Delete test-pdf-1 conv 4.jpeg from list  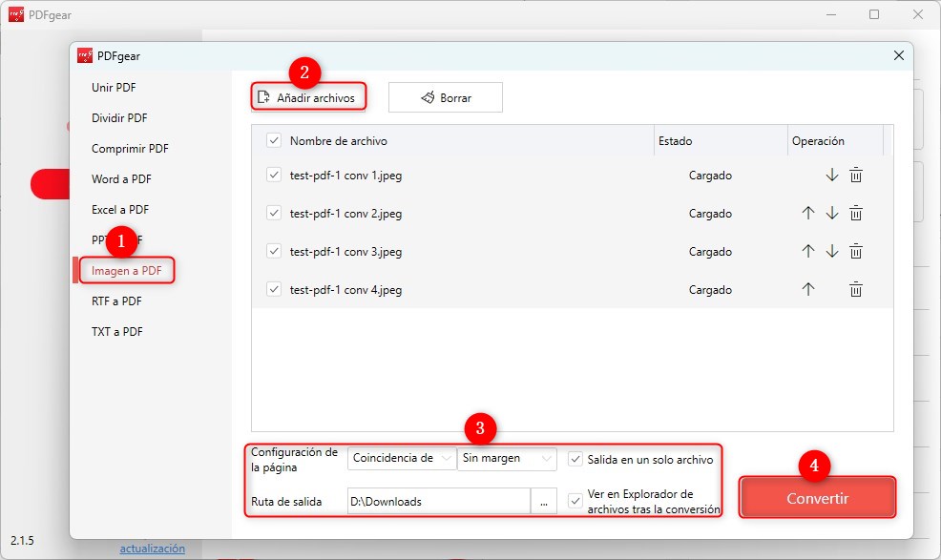pos(856,289)
